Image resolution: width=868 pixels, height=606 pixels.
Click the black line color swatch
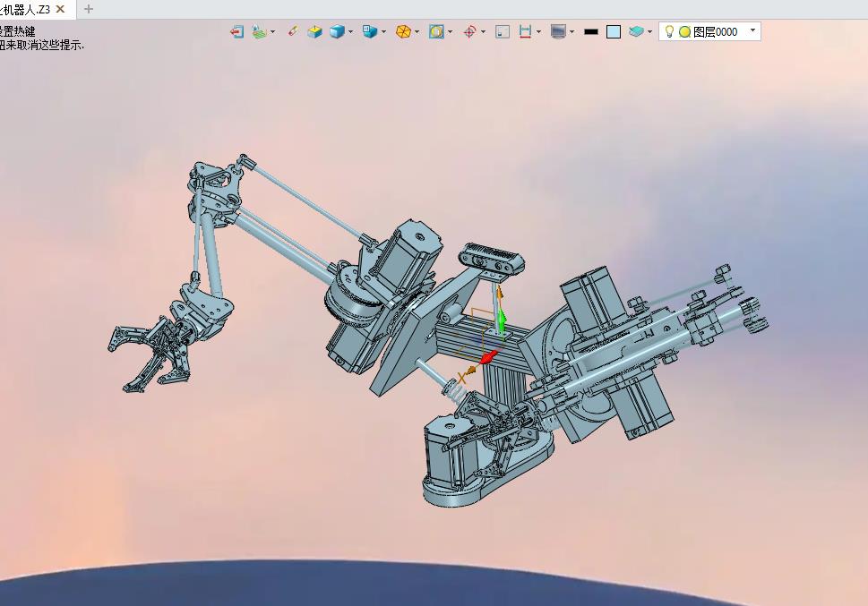pos(591,32)
